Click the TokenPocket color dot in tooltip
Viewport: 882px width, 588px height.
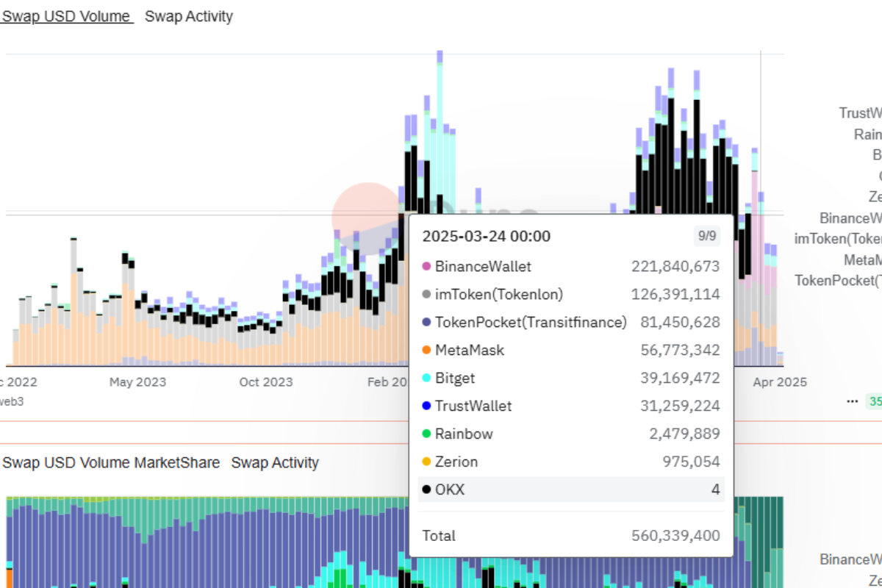click(x=426, y=323)
